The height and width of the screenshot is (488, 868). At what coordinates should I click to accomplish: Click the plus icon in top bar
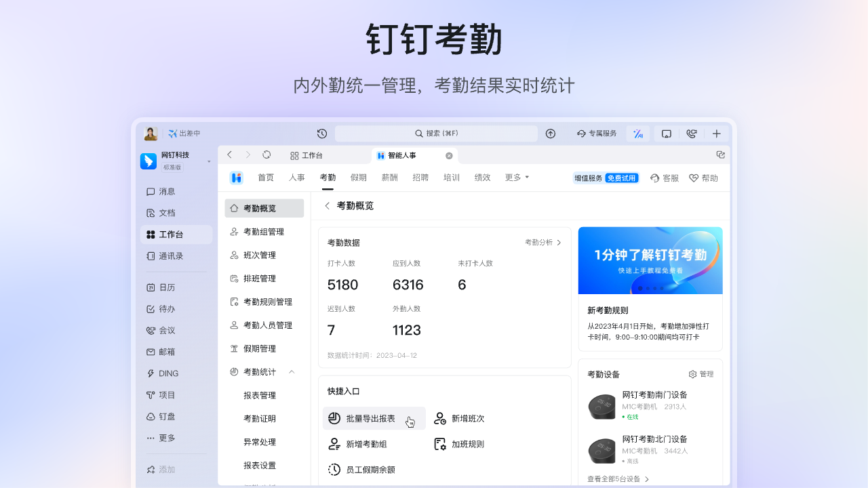(717, 134)
